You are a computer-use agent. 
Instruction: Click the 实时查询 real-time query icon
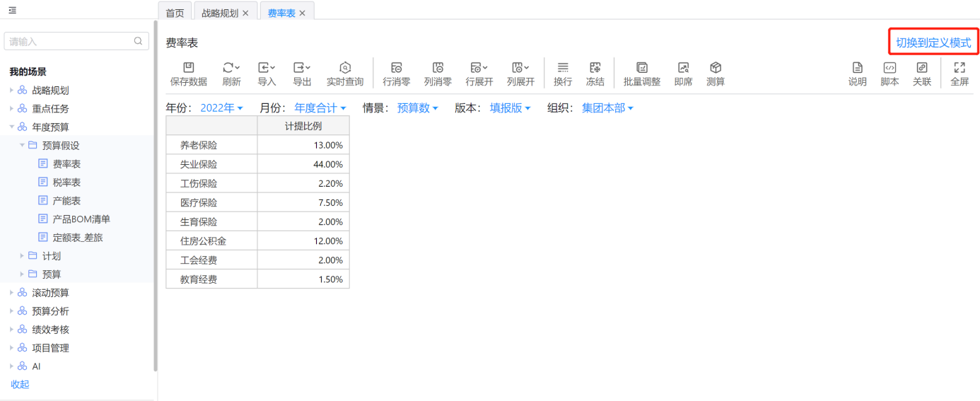[345, 68]
